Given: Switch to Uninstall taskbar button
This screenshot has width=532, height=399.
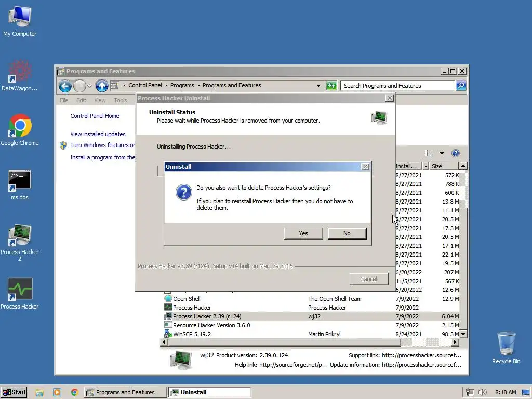Looking at the screenshot, I should (210, 392).
